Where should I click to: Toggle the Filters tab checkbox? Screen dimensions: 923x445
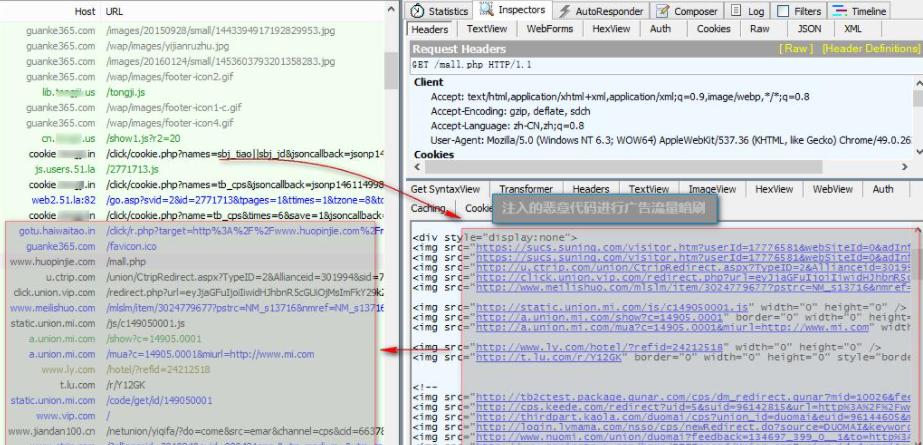click(770, 11)
